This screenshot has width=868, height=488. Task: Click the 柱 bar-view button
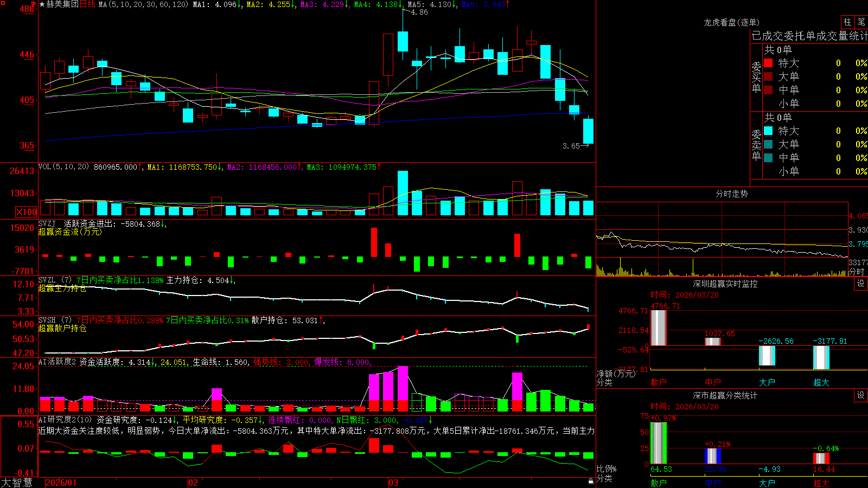pyautogui.click(x=847, y=22)
